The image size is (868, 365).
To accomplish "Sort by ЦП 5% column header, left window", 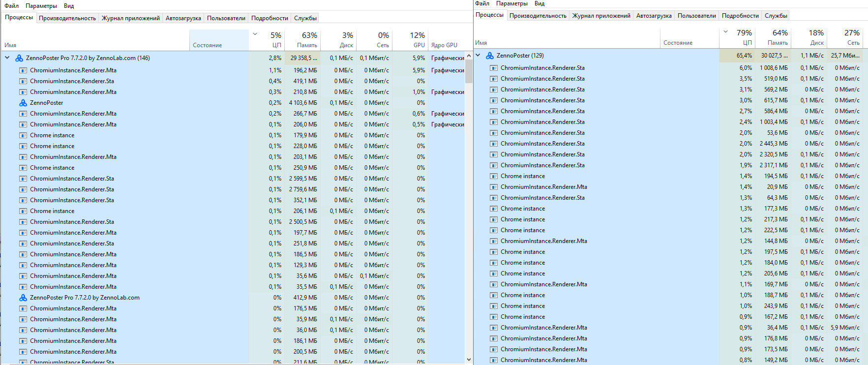I will point(266,40).
